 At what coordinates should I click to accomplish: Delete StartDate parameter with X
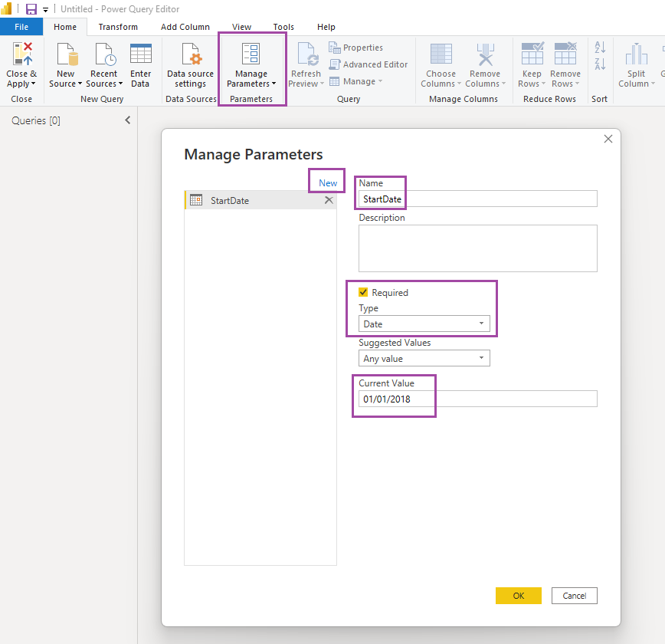click(x=329, y=200)
